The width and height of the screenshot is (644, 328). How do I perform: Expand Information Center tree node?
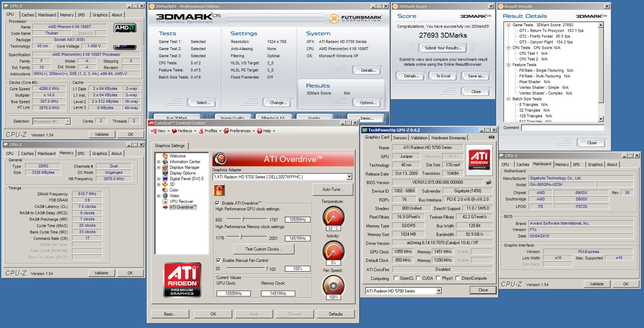tap(159, 162)
